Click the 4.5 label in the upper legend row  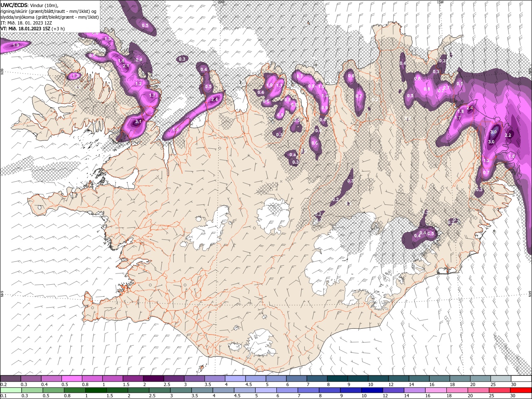(249, 384)
